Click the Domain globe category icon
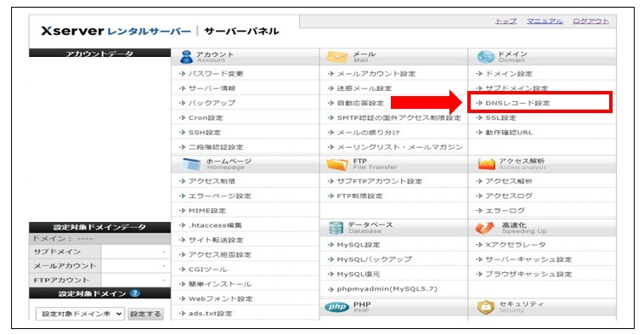 point(485,57)
